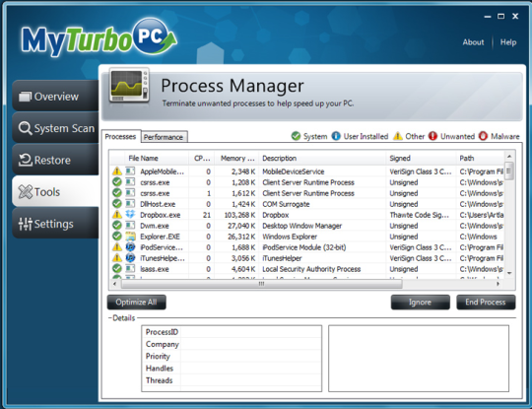Open Settings with sliders icon

click(55, 224)
